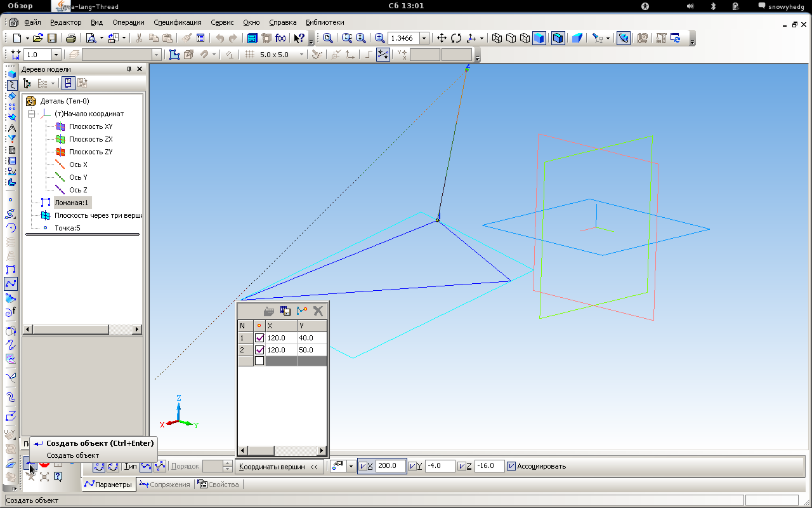This screenshot has width=812, height=508.
Task: Switch to wireframe display mode
Action: click(497, 38)
